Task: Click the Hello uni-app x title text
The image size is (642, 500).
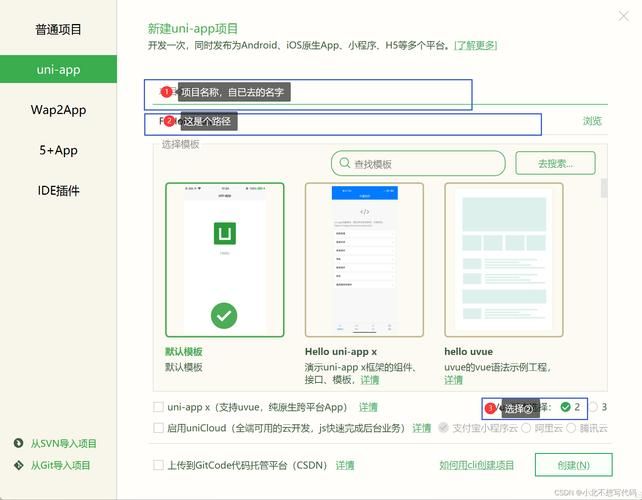Action: click(x=341, y=352)
